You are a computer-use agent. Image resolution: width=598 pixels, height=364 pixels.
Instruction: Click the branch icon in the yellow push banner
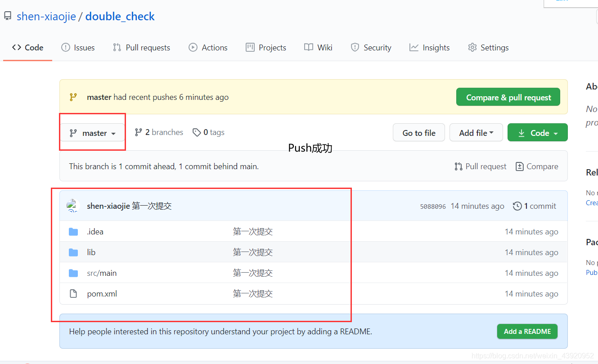click(73, 97)
